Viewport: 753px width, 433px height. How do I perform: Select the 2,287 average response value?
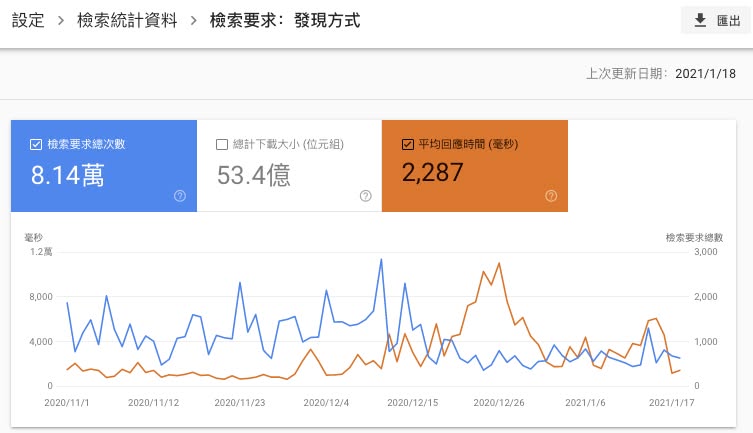tap(432, 172)
